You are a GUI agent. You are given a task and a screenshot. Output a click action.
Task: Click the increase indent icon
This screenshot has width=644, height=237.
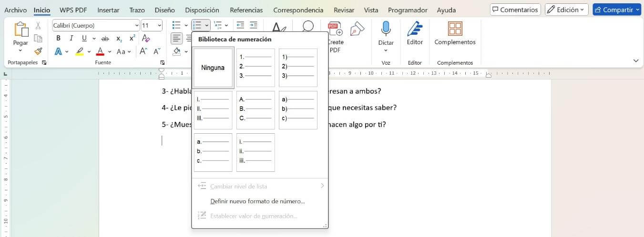[x=254, y=25]
